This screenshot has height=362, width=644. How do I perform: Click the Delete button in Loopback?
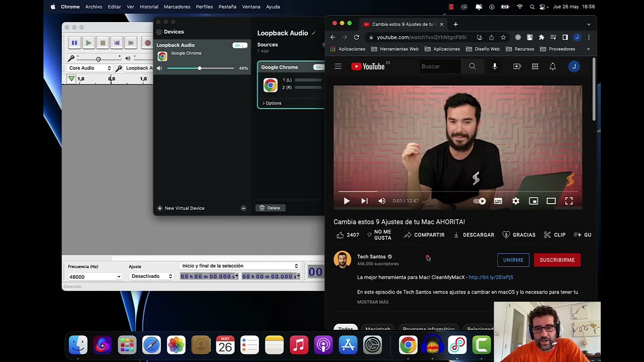(x=271, y=208)
